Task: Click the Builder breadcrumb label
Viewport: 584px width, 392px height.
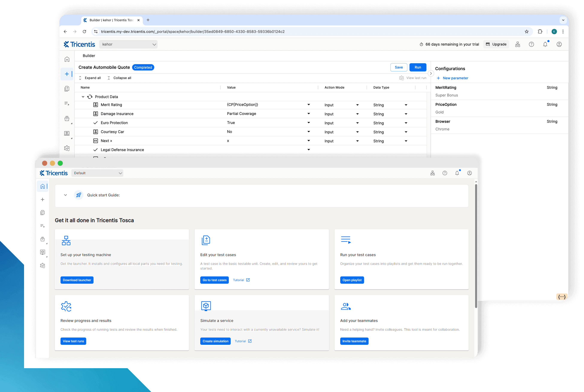Action: [x=89, y=56]
